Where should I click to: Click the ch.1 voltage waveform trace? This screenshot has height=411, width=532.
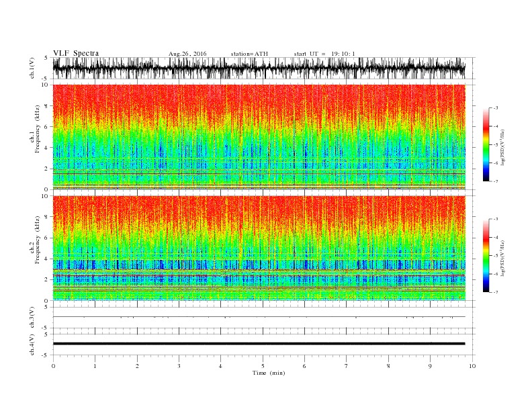pos(259,68)
